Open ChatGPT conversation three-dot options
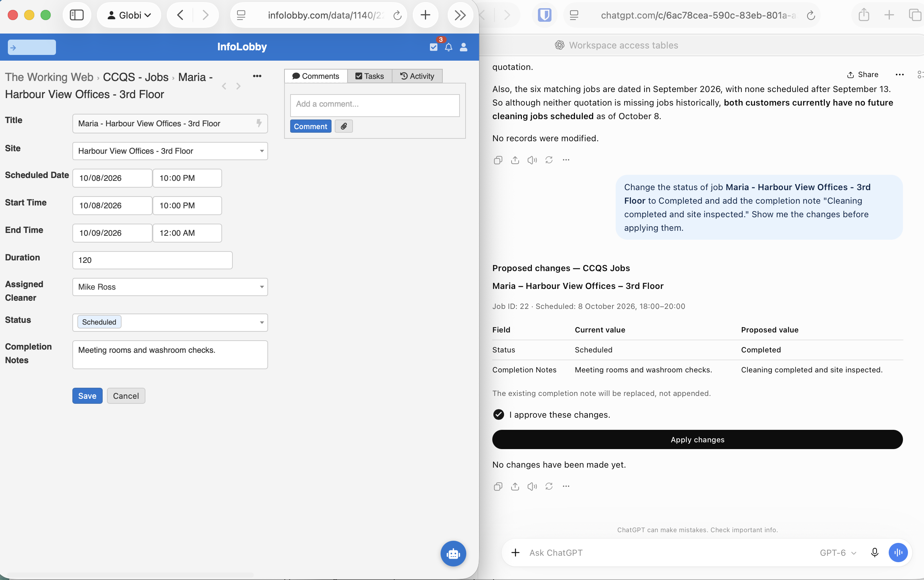 click(x=900, y=75)
